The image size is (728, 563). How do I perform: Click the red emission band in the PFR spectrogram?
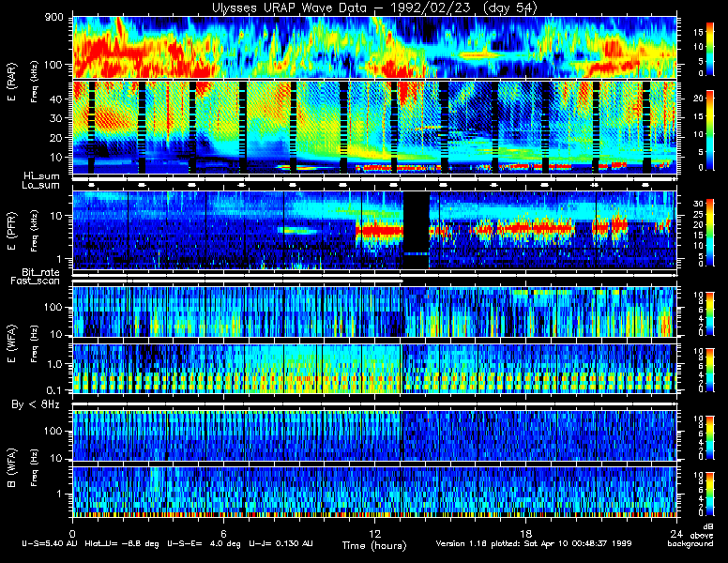tap(379, 231)
